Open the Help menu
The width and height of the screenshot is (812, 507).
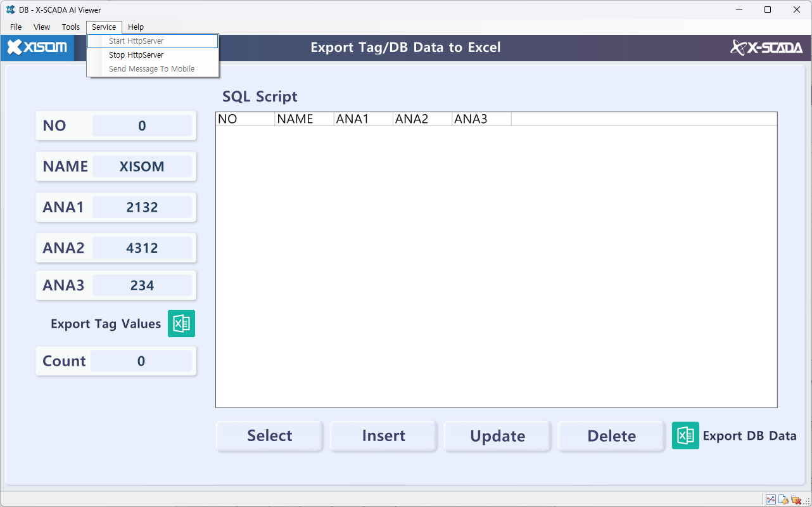(x=136, y=27)
